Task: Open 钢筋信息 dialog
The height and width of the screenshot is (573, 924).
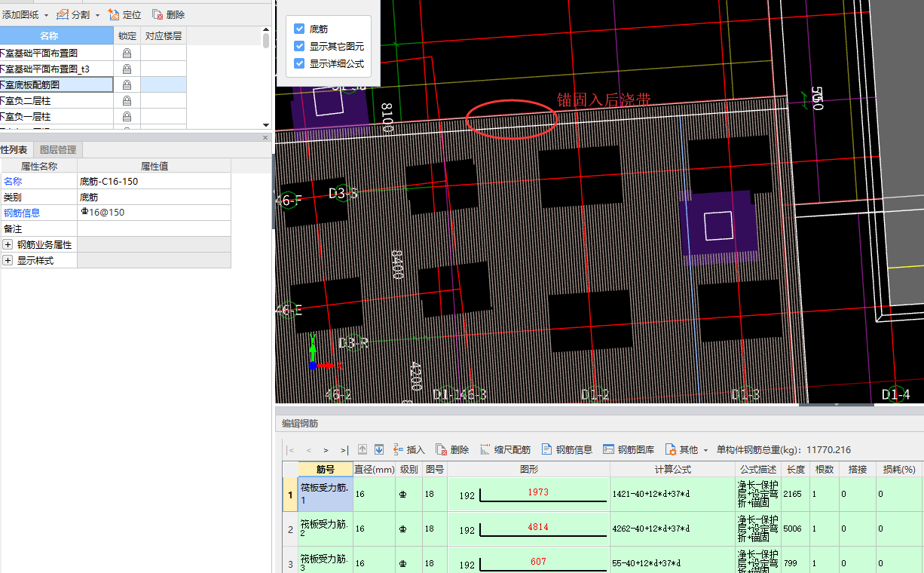Action: [568, 449]
